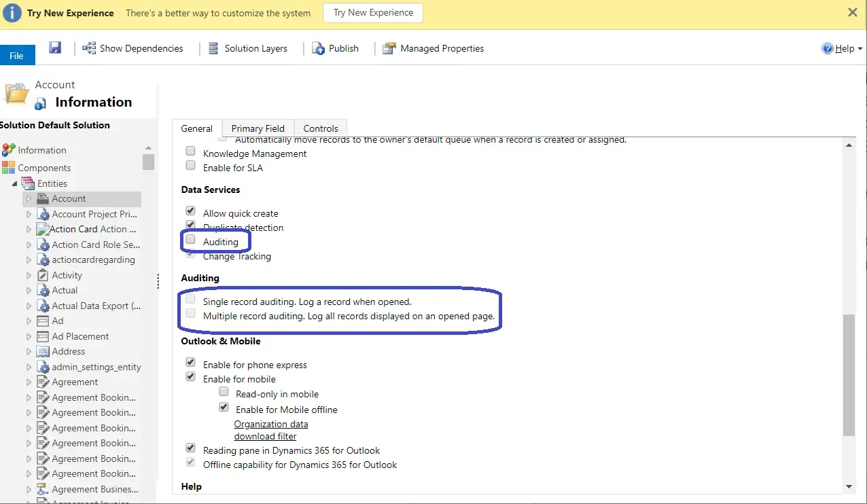
Task: Enable the Knowledge Management checkbox
Action: pyautogui.click(x=190, y=152)
